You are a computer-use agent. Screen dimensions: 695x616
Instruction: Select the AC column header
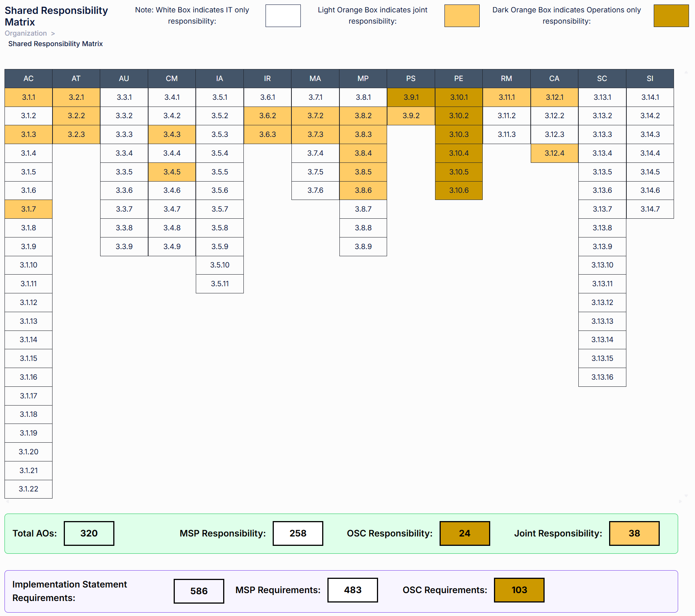pyautogui.click(x=28, y=78)
